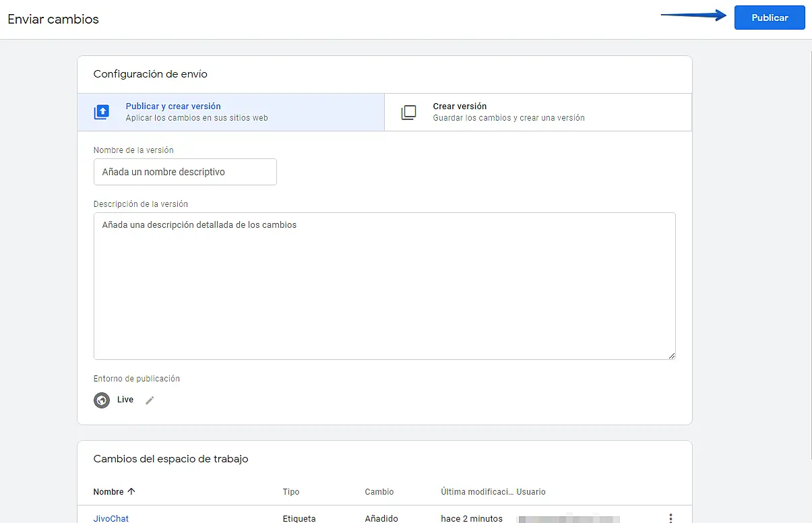Click the 'Live' environment label
812x523 pixels.
point(125,400)
